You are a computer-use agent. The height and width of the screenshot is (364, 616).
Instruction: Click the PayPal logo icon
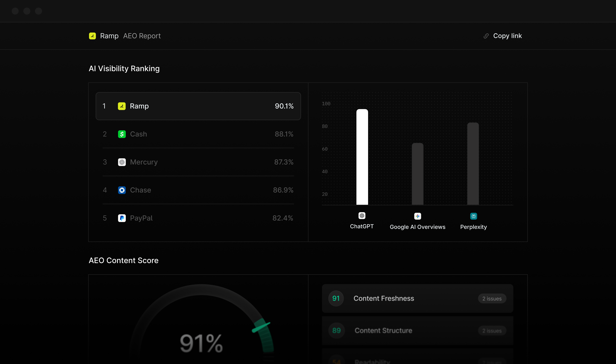(x=122, y=218)
